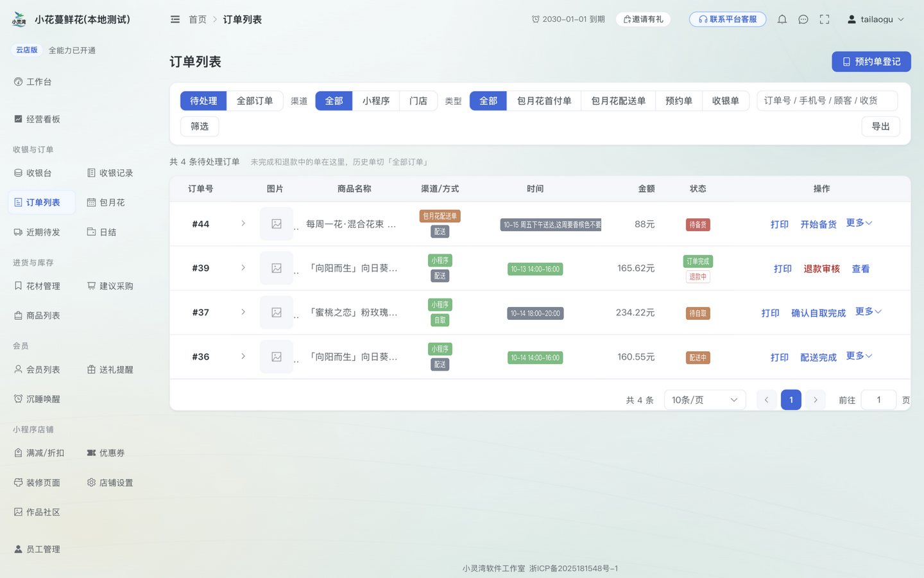The width and height of the screenshot is (924, 578).
Task: Select 全部 under the 渠道 filter
Action: pos(334,101)
